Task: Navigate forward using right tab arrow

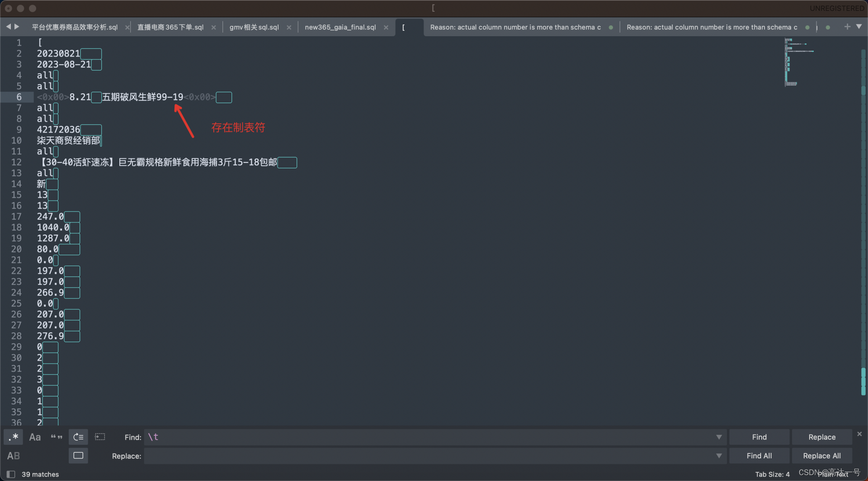Action: 17,27
